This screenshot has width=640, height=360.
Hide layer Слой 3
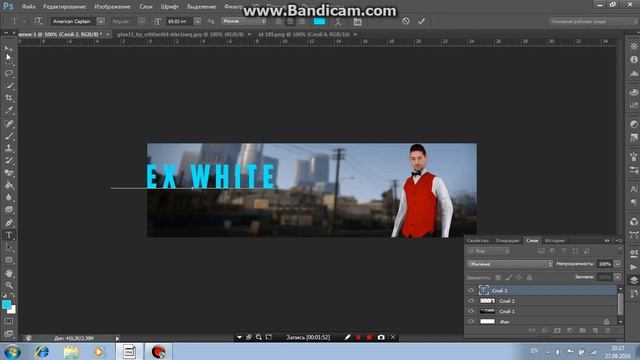point(471,290)
